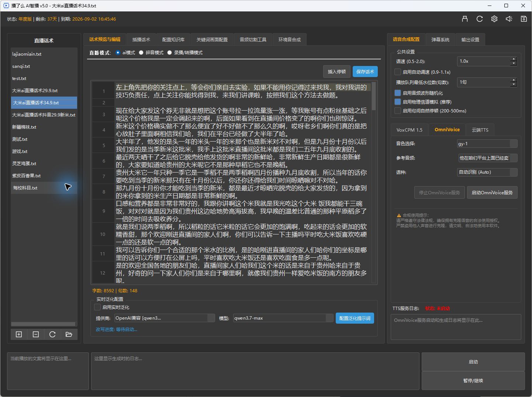The height and width of the screenshot is (397, 532).
Task: Select 紫皮百香果.txt file
Action: click(x=44, y=176)
